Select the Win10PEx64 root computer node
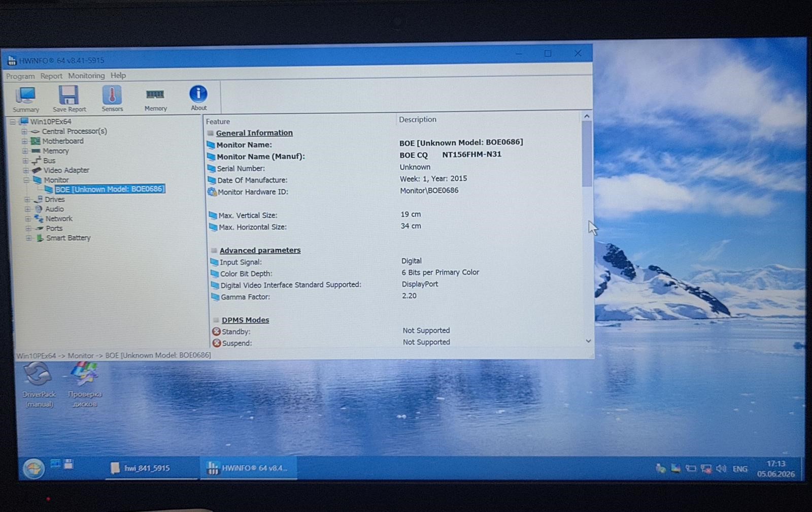The width and height of the screenshot is (812, 512). pos(51,121)
